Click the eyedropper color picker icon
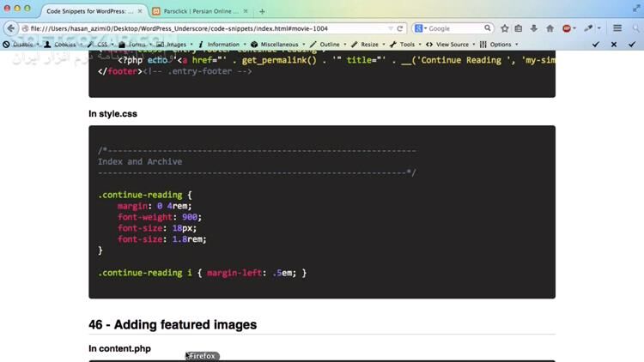The height and width of the screenshot is (362, 644). [x=590, y=28]
